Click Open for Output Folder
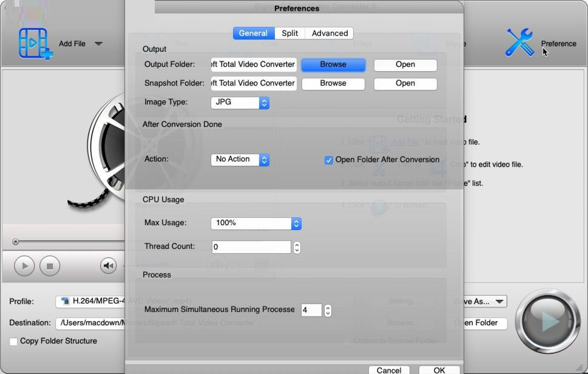Viewport: 588px width, 374px height. click(405, 64)
